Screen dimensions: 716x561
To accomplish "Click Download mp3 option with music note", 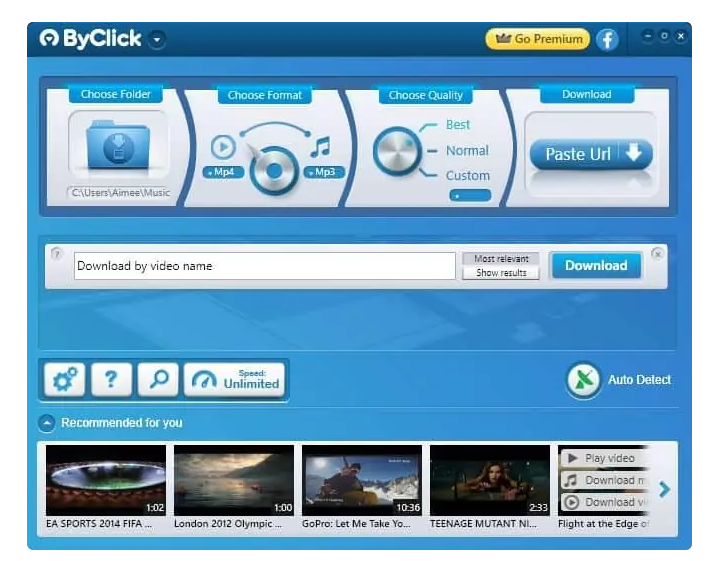I will [604, 480].
